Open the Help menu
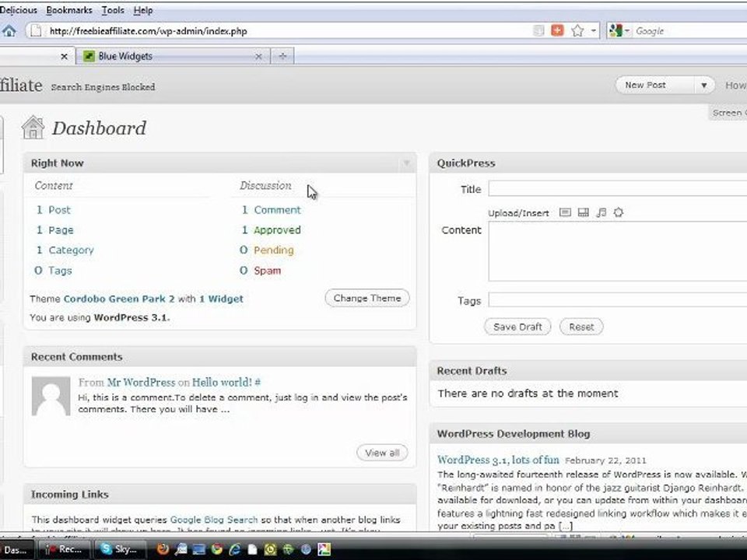This screenshot has width=747, height=560. [x=143, y=10]
